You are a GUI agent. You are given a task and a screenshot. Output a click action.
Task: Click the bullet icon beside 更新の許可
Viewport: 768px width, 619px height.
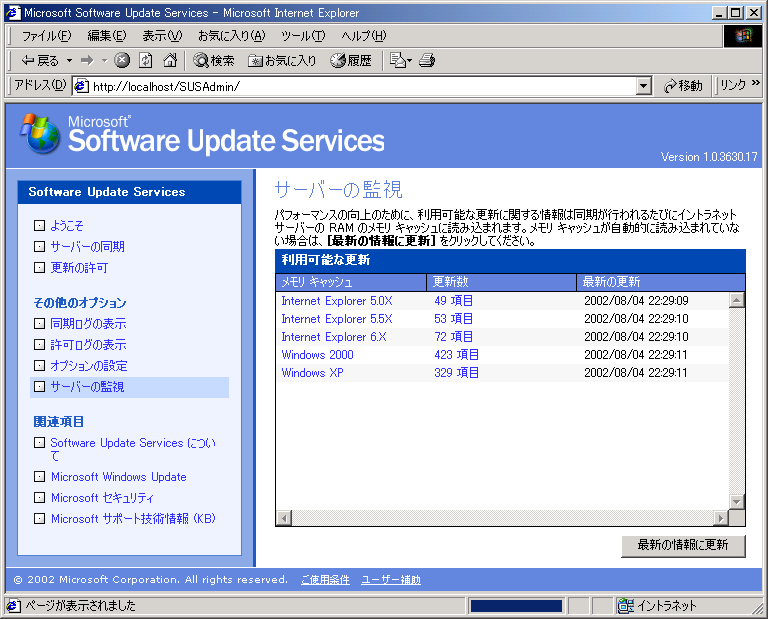pos(39,267)
